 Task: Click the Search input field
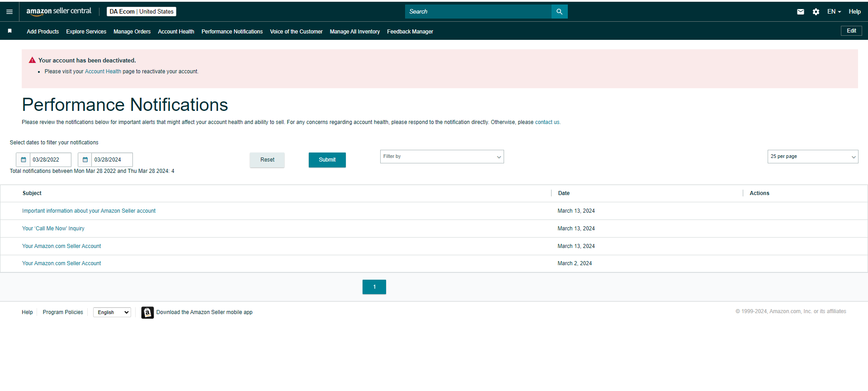tap(478, 12)
